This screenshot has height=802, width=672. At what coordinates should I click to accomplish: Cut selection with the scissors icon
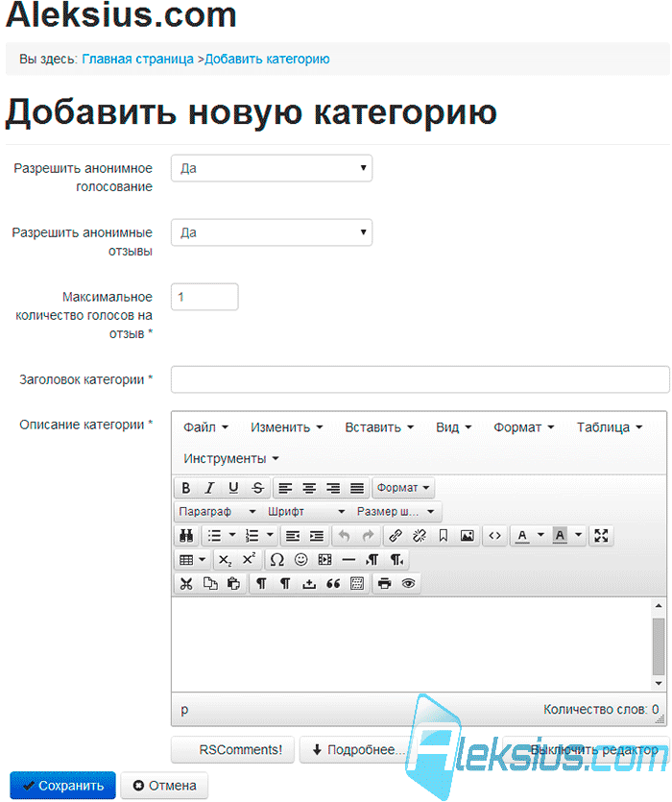tap(186, 584)
